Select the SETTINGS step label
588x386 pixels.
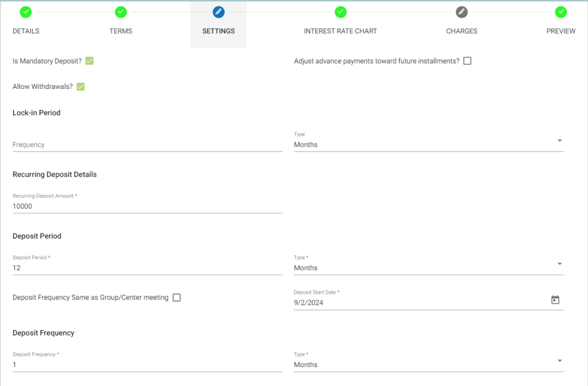pyautogui.click(x=219, y=31)
